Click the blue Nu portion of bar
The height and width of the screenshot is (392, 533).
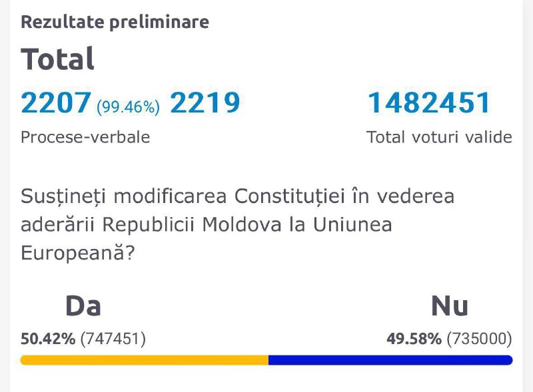click(x=390, y=360)
